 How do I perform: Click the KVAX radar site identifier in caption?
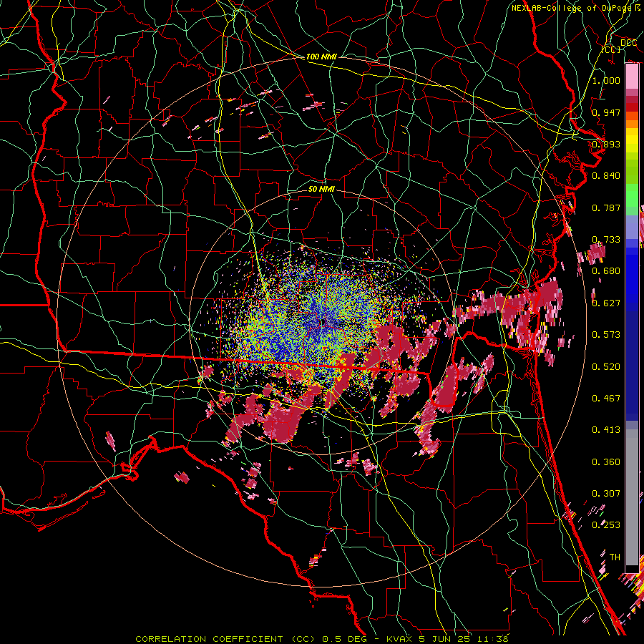click(x=401, y=639)
